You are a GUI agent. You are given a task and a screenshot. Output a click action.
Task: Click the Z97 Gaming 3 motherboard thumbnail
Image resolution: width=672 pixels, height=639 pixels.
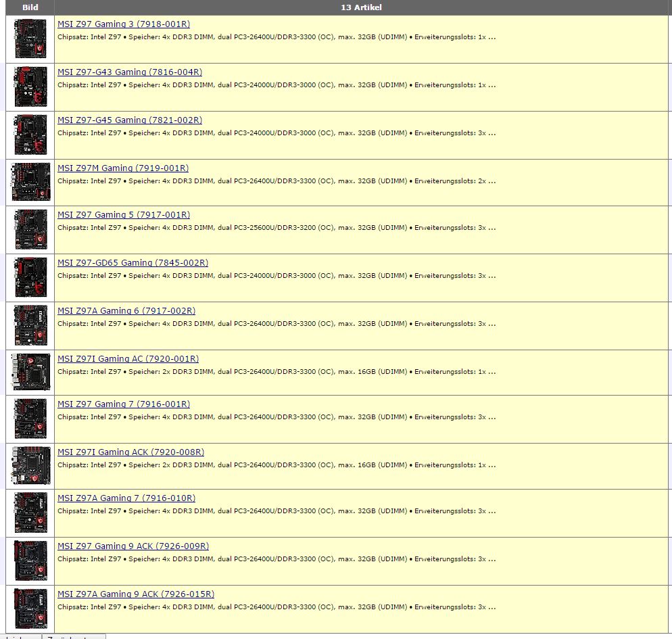pos(30,39)
